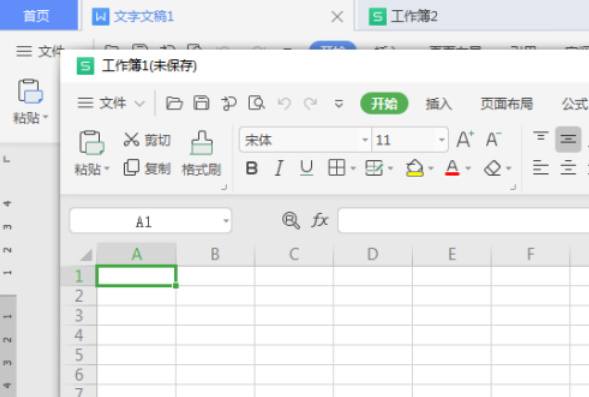Toggle vertical middle alignment
This screenshot has width=589, height=397.
point(568,139)
